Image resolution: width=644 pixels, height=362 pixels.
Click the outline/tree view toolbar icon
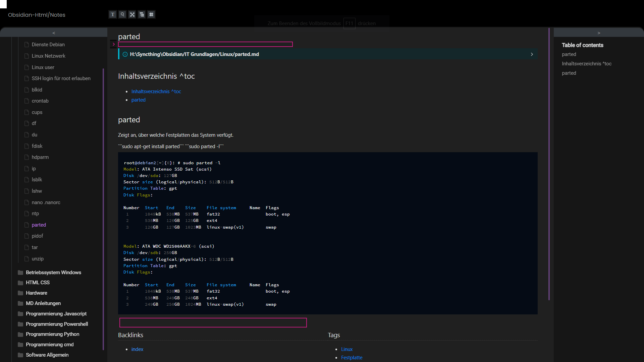142,14
